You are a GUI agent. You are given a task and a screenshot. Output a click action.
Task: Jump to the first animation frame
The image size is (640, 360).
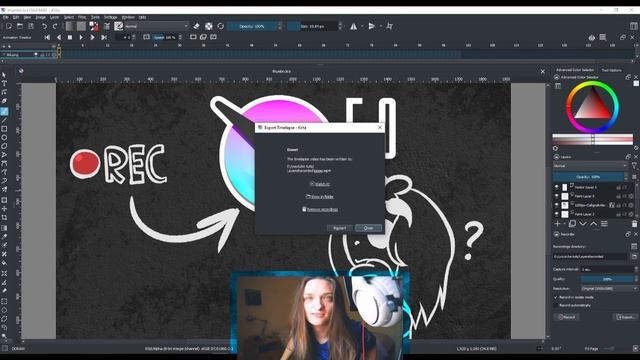pyautogui.click(x=47, y=37)
